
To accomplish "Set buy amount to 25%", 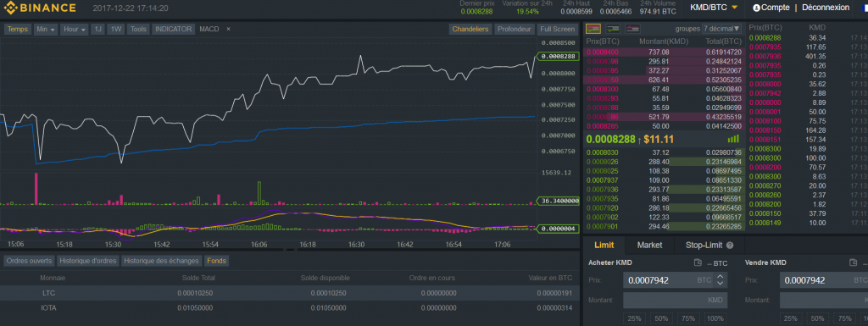I will (x=634, y=319).
